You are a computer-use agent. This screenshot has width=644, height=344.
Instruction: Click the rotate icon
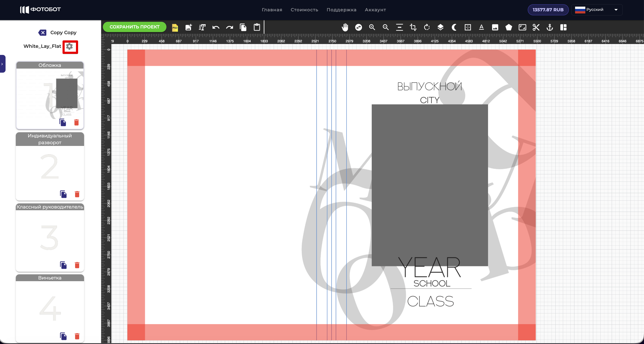427,27
